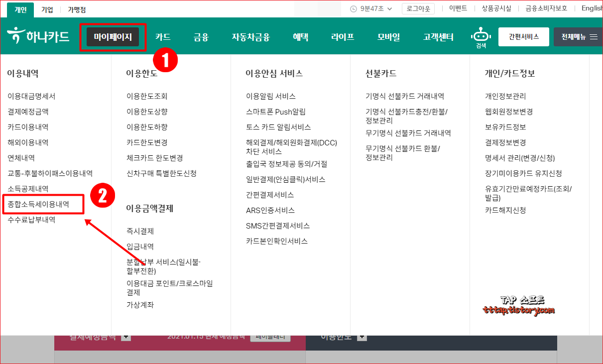The height and width of the screenshot is (364, 603).
Task: Open the 라이프 menu
Action: [343, 37]
